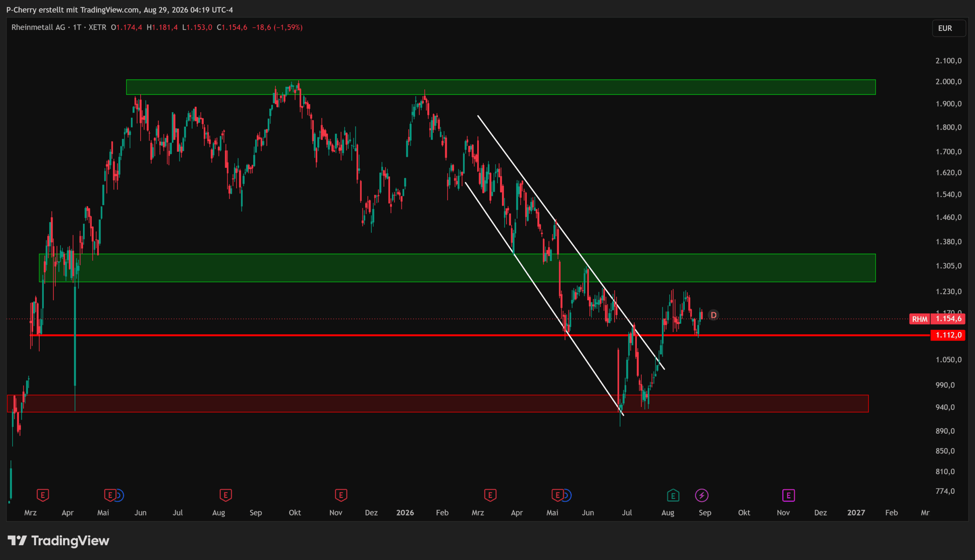Click the TradingView.com attribution text at top

click(110, 10)
